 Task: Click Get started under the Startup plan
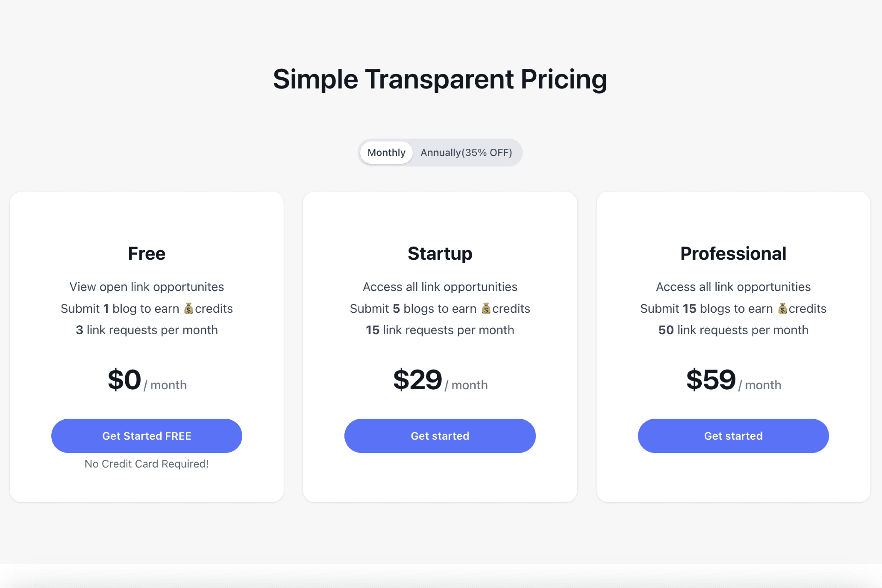tap(440, 436)
